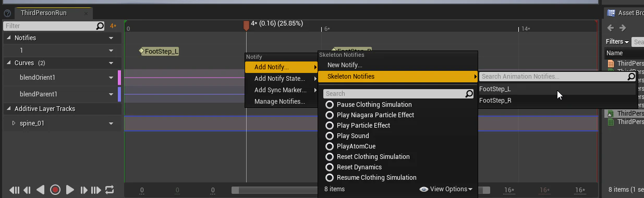Image resolution: width=644 pixels, height=198 pixels.
Task: Select Reset Clothing Simulation notify
Action: [x=368, y=157]
